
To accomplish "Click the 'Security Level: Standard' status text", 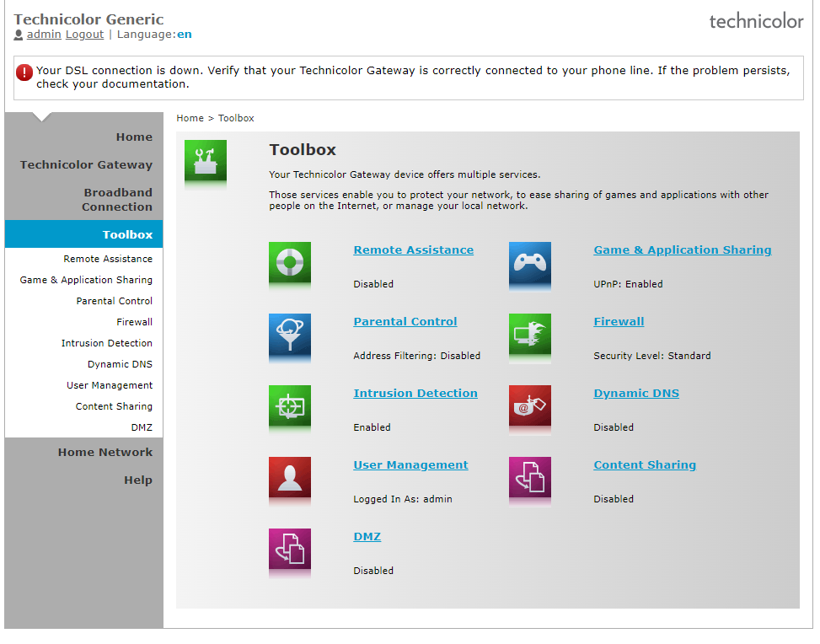I will pos(652,356).
